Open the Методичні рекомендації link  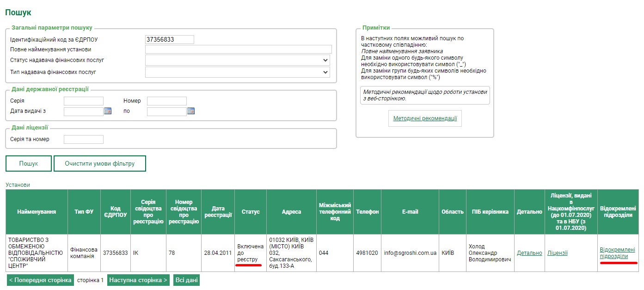425,118
